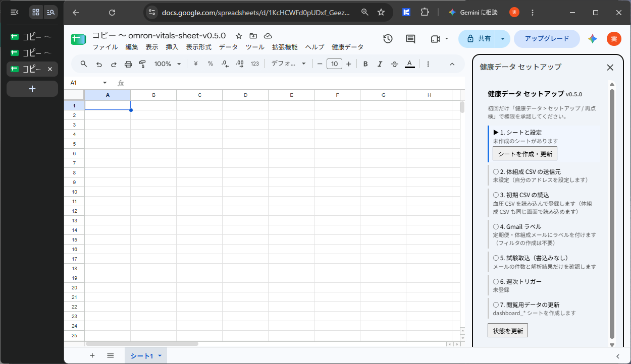Collapse the toolbar with the chevron
631x364 pixels.
(452, 64)
